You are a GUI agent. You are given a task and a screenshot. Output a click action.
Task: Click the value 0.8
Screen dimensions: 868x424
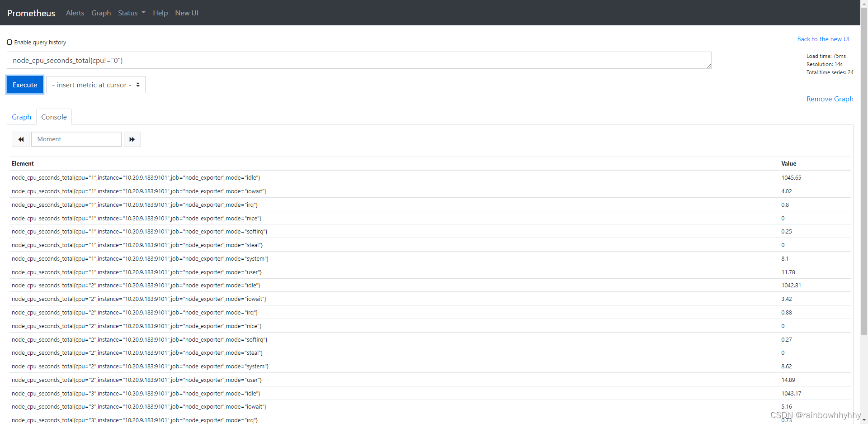(785, 205)
